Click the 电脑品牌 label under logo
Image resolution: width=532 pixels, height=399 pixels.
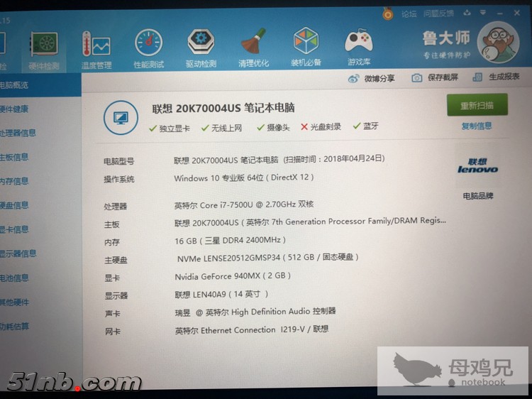(x=478, y=196)
